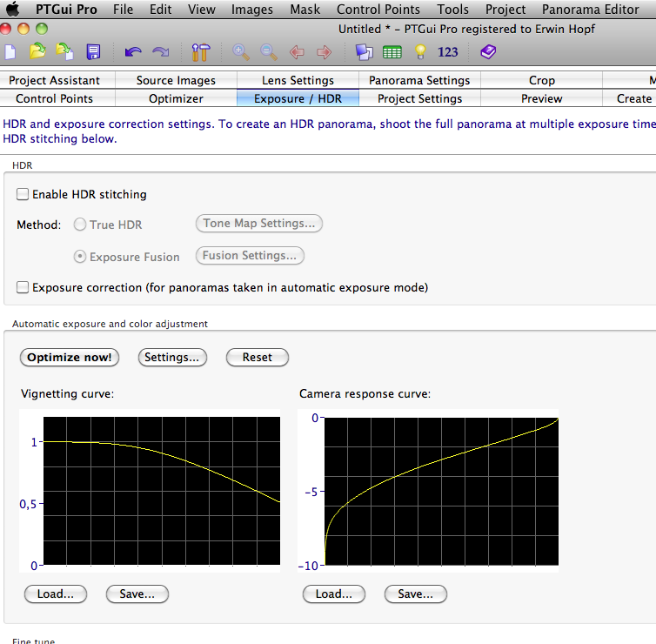The height and width of the screenshot is (644, 656).
Task: Load a vignetting curve
Action: pos(56,594)
